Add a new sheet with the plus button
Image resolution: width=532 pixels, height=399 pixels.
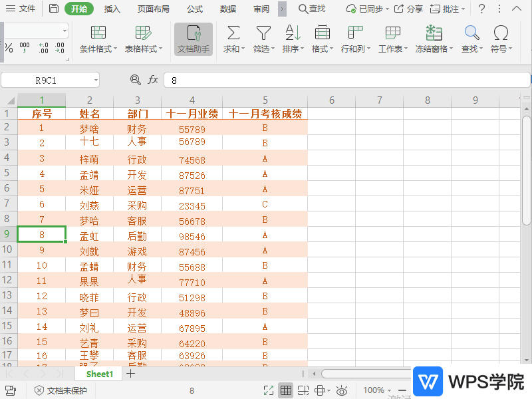129,374
